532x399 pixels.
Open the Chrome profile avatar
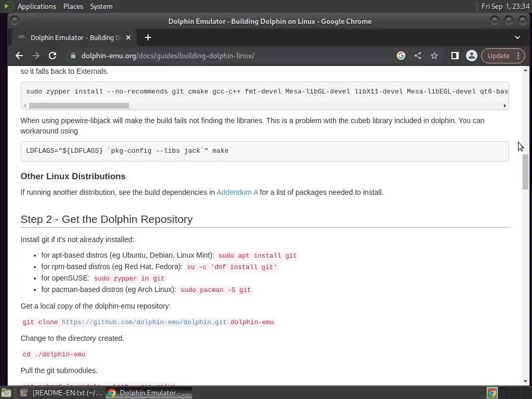pos(472,56)
